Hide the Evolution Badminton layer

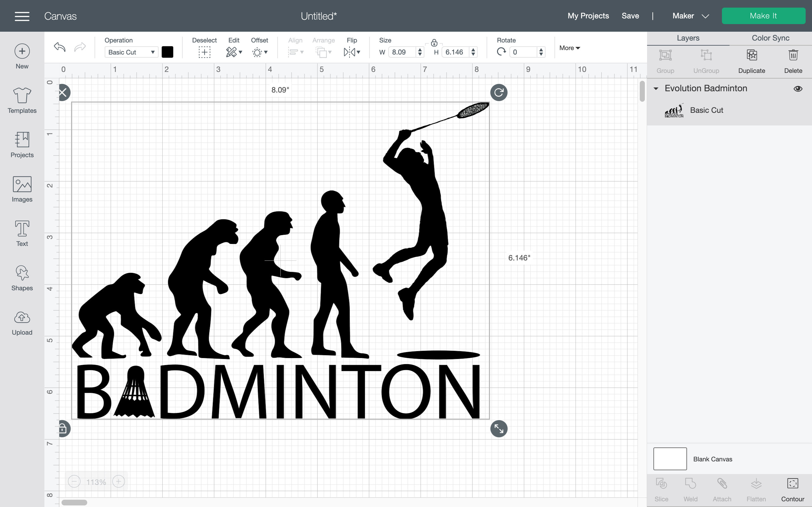pyautogui.click(x=798, y=88)
